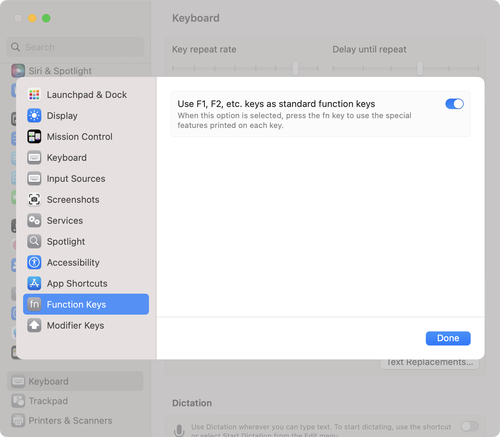The height and width of the screenshot is (437, 500).
Task: Click the App Shortcuts icon
Action: tap(34, 284)
